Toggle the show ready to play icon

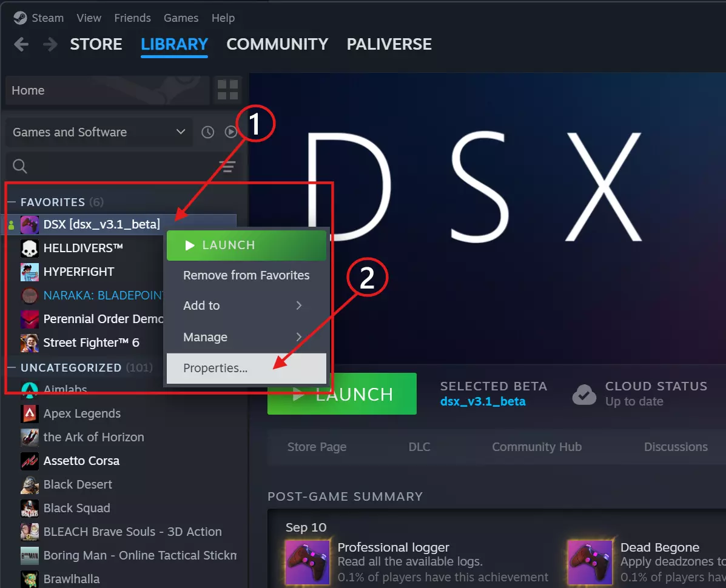[x=231, y=132]
